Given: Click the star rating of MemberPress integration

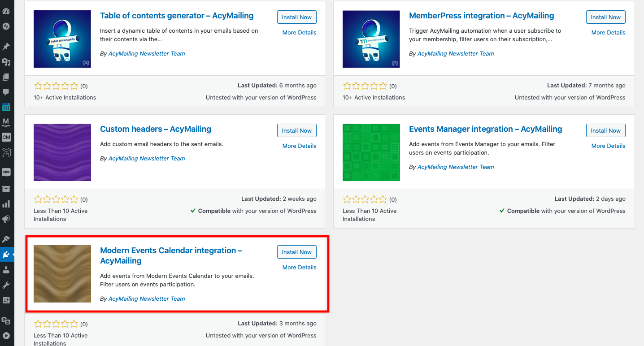Looking at the screenshot, I should point(365,86).
